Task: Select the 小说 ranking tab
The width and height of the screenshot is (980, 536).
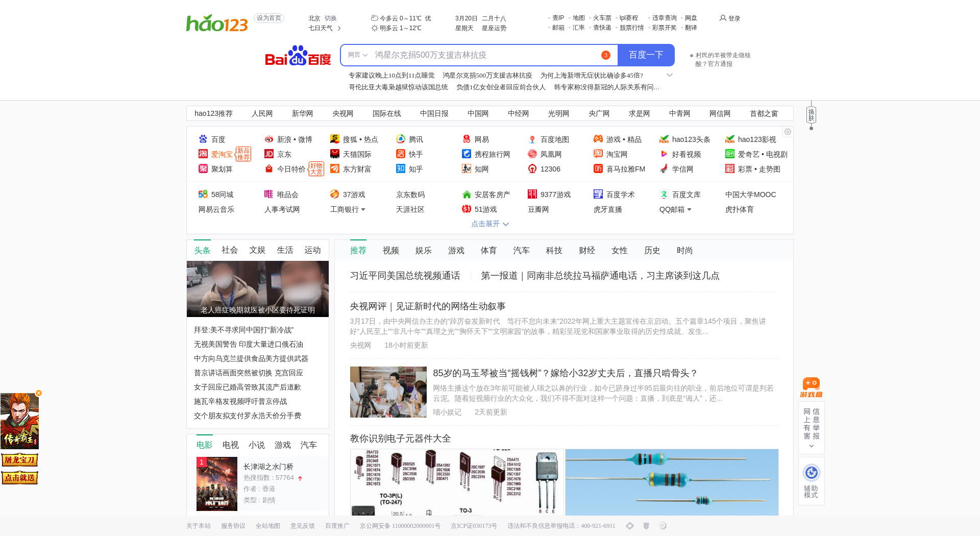Action: coord(257,445)
